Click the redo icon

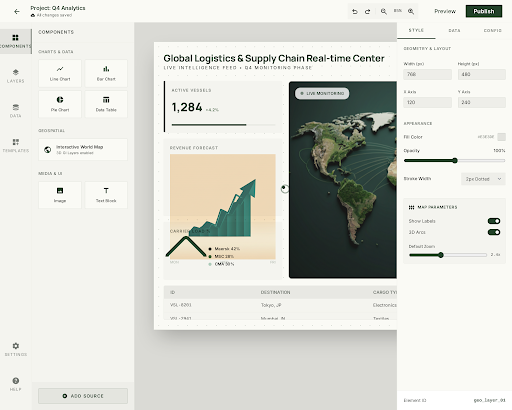367,12
